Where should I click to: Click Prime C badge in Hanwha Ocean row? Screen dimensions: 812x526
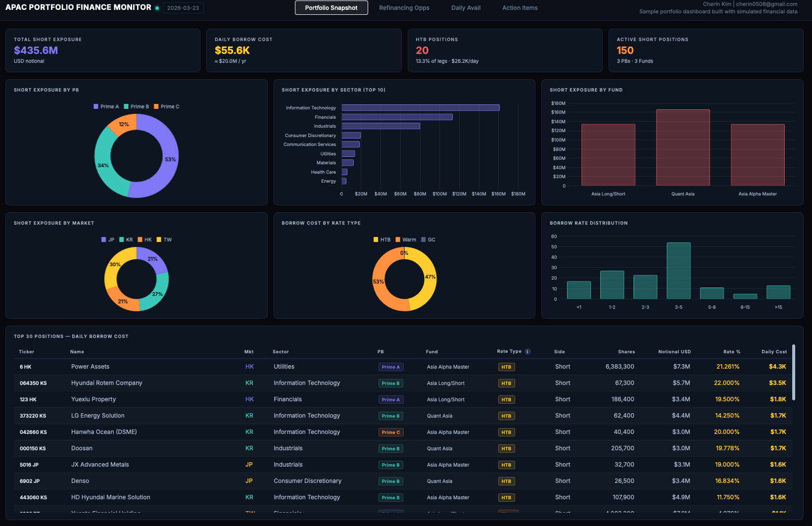(390, 432)
